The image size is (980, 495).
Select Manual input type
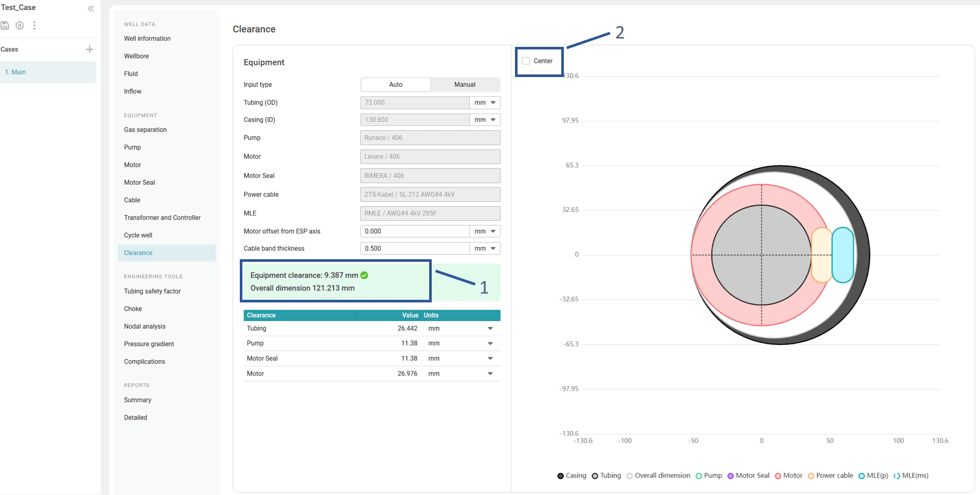(x=465, y=84)
